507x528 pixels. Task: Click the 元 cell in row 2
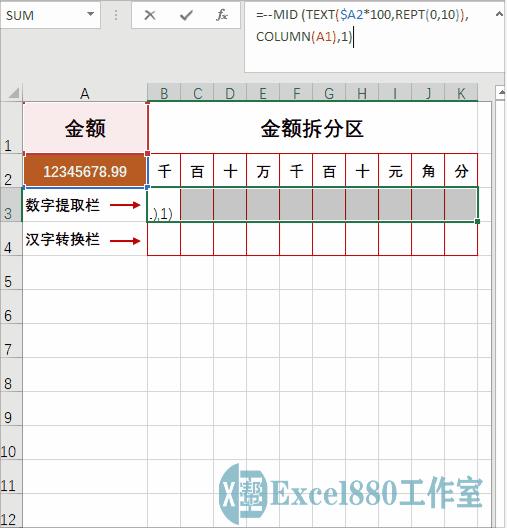pos(395,171)
